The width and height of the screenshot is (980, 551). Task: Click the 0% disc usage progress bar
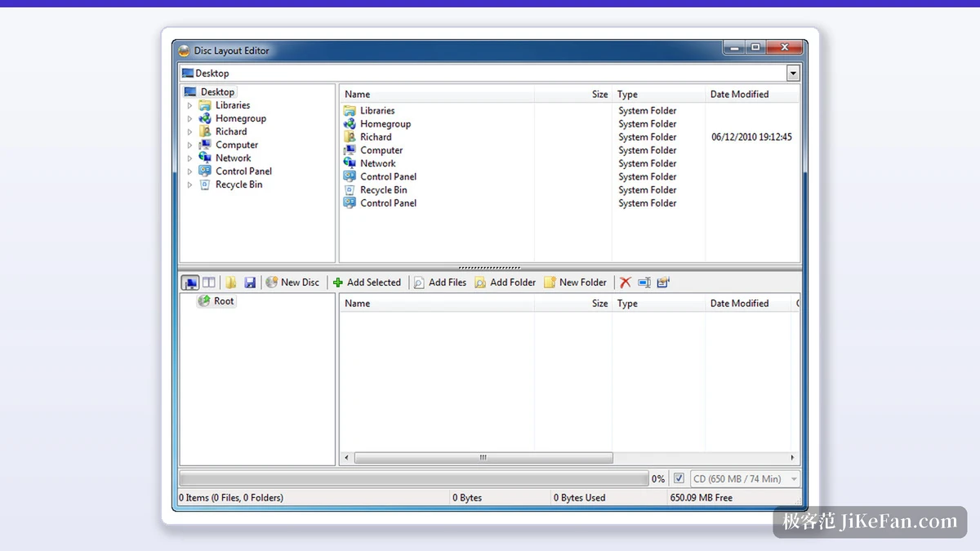tap(413, 479)
